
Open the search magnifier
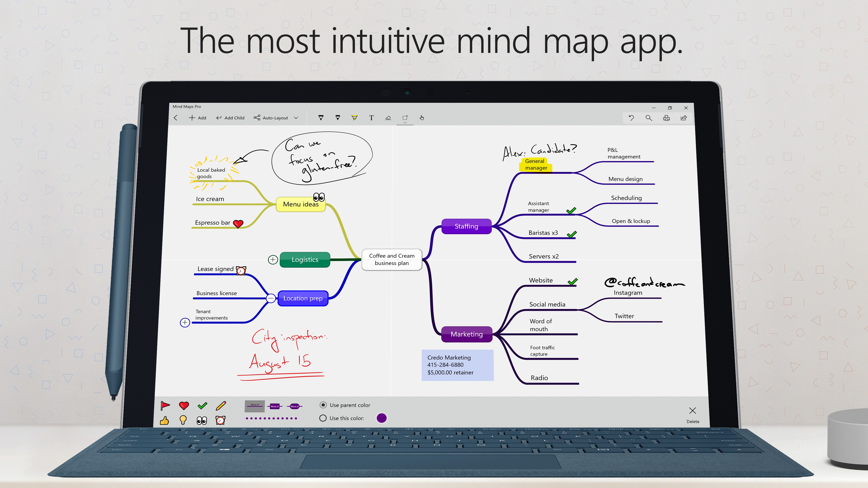coord(649,117)
